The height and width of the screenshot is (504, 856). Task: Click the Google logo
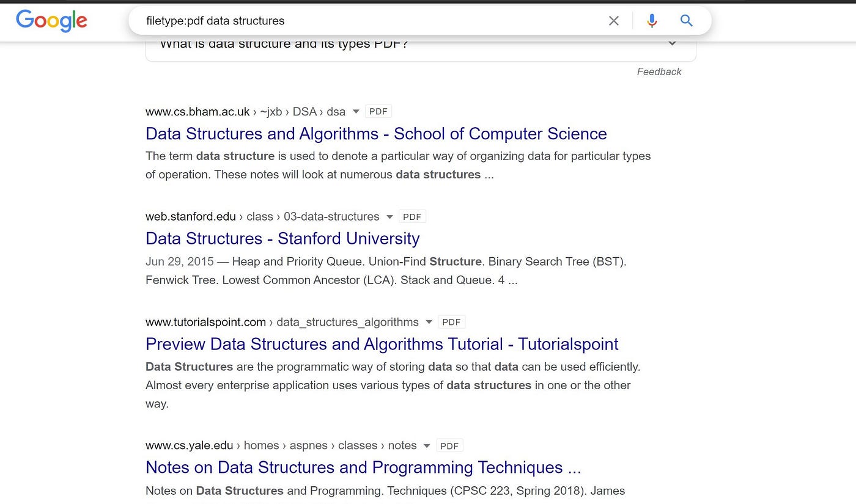[x=51, y=20]
